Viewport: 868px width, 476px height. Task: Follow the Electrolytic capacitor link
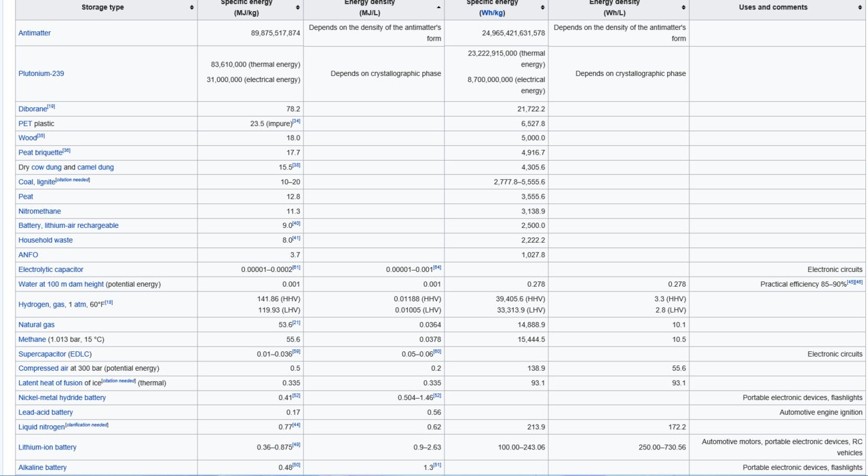[51, 269]
